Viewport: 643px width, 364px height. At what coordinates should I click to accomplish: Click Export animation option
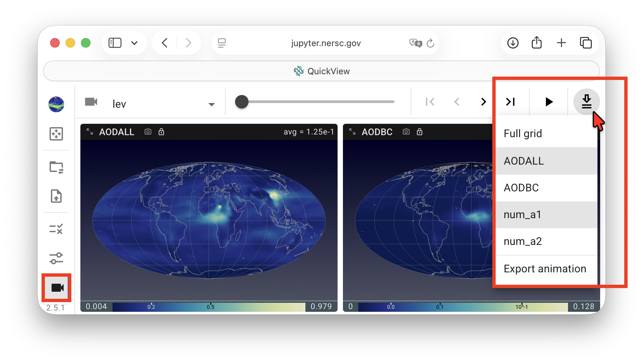pyautogui.click(x=545, y=269)
